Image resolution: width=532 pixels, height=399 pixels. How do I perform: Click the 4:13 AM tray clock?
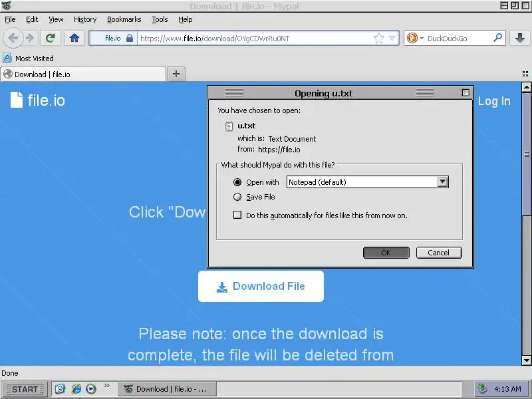(507, 389)
